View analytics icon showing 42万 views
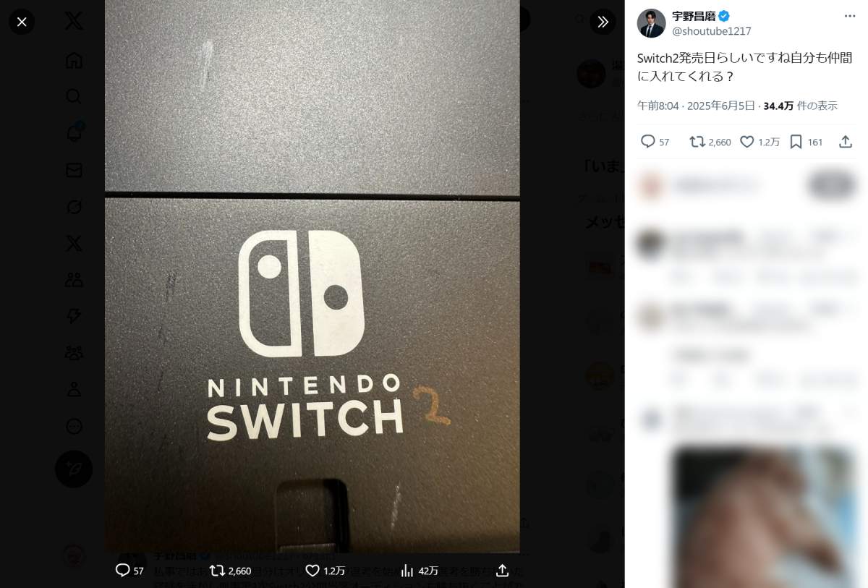 click(407, 571)
